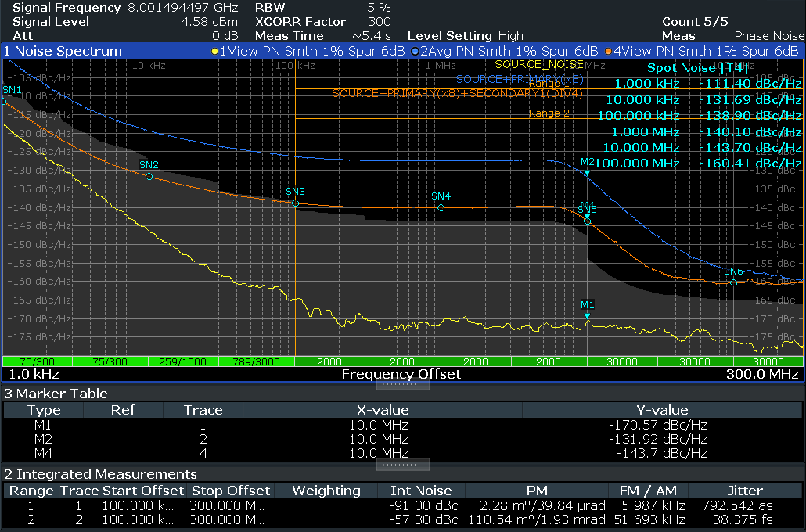Viewport: 806px width, 532px height.
Task: Click the SN2 spot noise marker
Action: [149, 176]
